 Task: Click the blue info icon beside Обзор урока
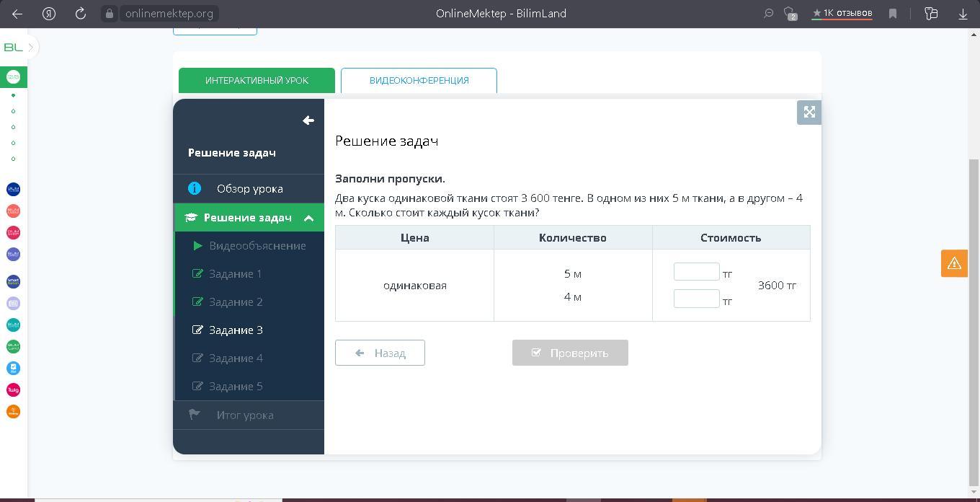(x=195, y=188)
